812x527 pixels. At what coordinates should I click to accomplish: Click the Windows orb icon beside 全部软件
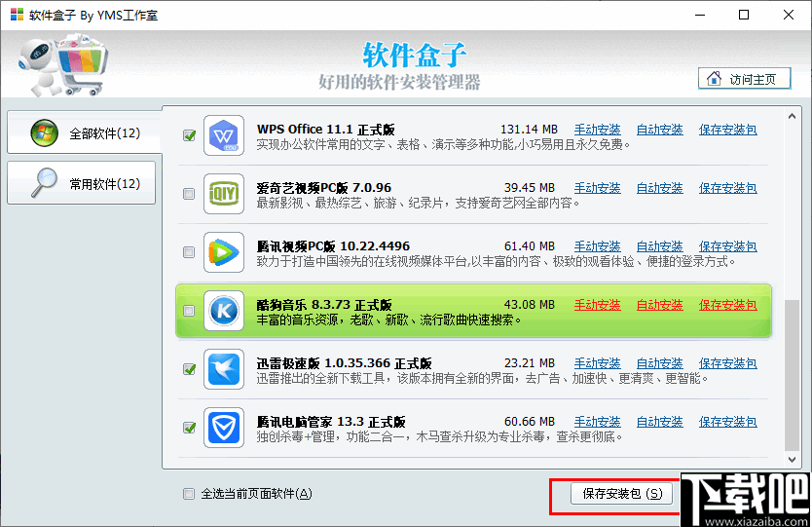pyautogui.click(x=44, y=132)
